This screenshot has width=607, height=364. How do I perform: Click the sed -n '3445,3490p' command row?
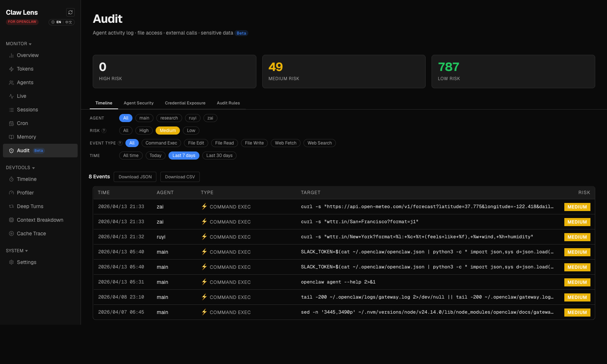click(344, 312)
